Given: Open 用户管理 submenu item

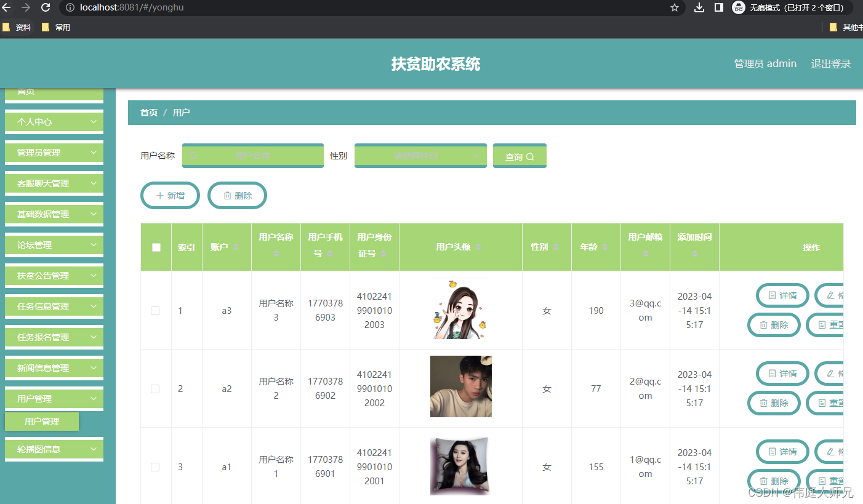Looking at the screenshot, I should pyautogui.click(x=42, y=422).
